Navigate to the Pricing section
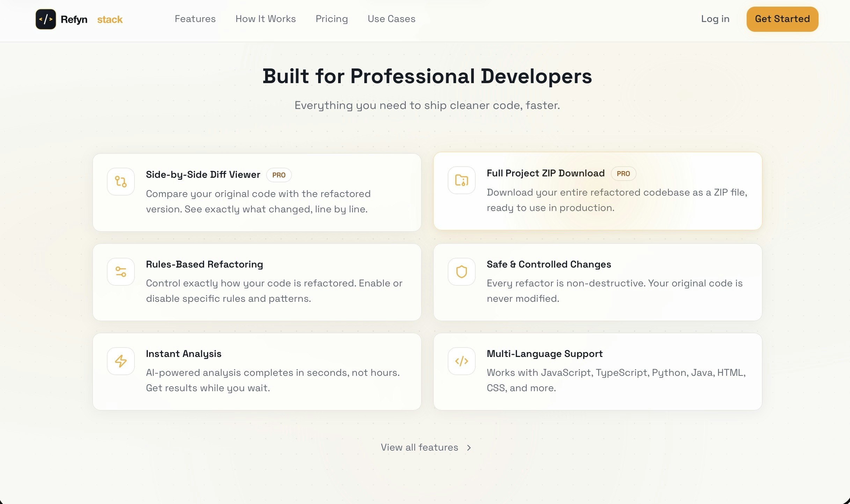Screen dimensions: 850x504 point(331,19)
